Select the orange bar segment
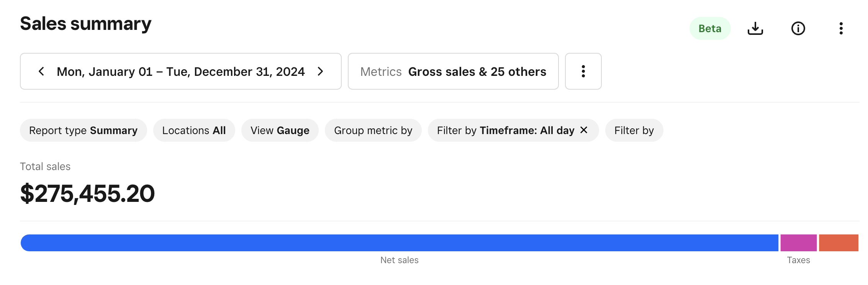868x285 pixels. point(839,243)
